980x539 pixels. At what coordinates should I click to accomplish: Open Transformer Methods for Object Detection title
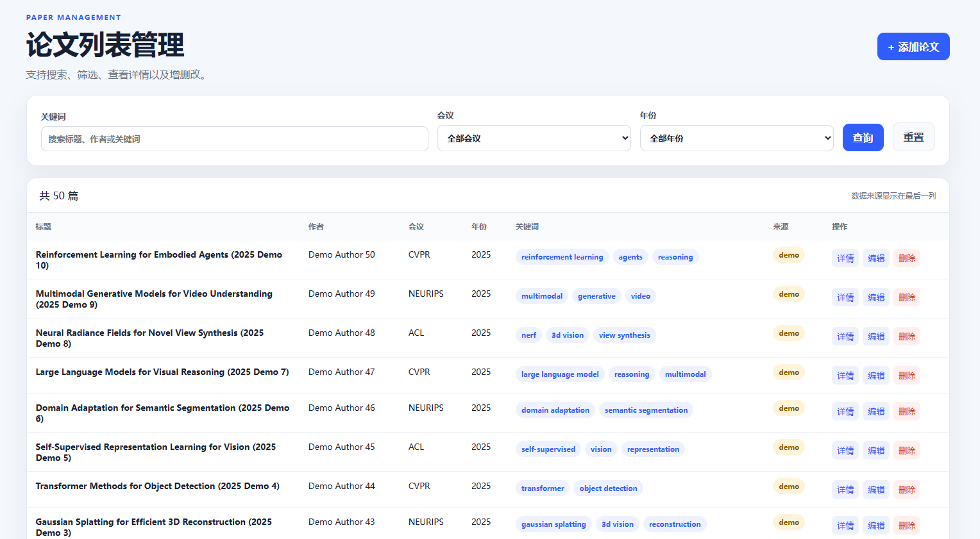click(158, 486)
